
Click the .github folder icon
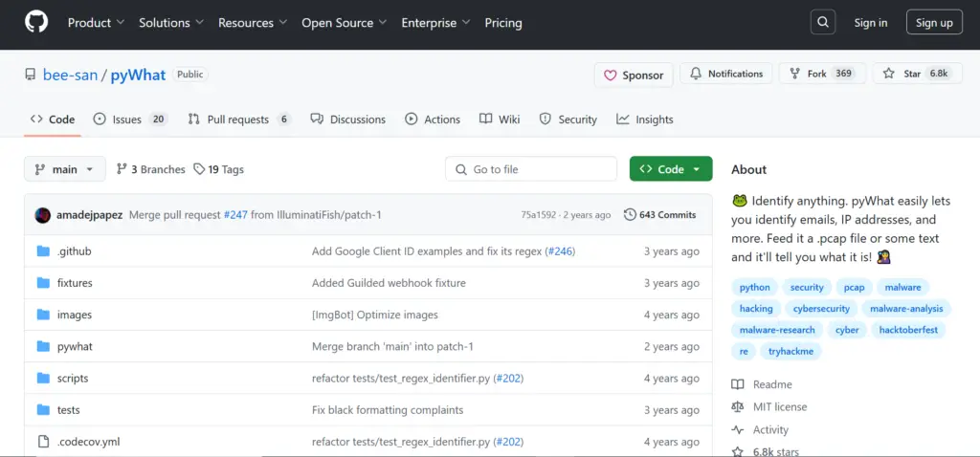pyautogui.click(x=43, y=251)
